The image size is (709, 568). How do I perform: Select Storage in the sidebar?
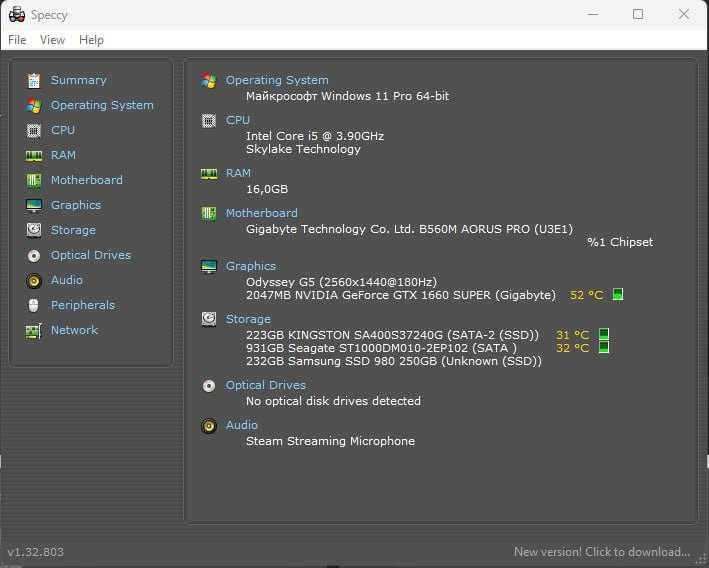[73, 230]
